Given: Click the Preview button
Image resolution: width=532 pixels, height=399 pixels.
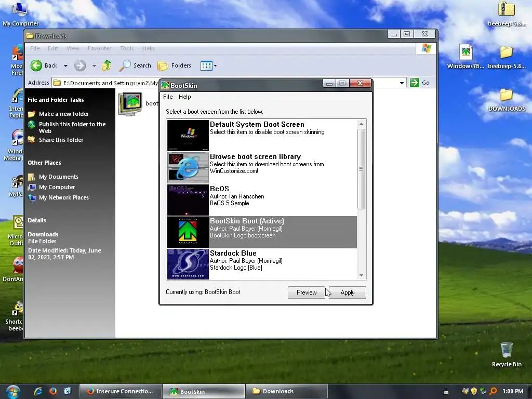Looking at the screenshot, I should [x=307, y=292].
